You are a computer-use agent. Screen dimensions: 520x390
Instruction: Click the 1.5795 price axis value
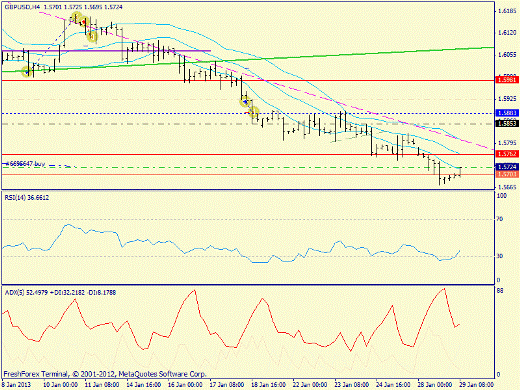(x=507, y=143)
